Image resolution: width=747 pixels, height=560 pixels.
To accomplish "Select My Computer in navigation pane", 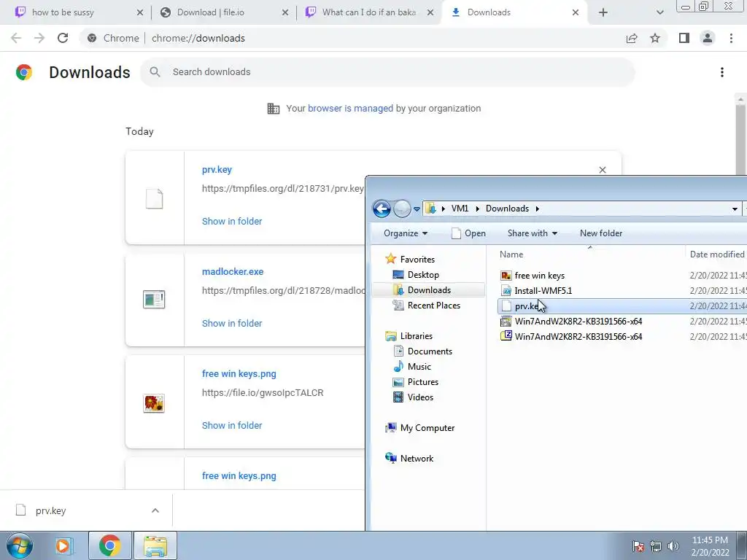I will (427, 427).
